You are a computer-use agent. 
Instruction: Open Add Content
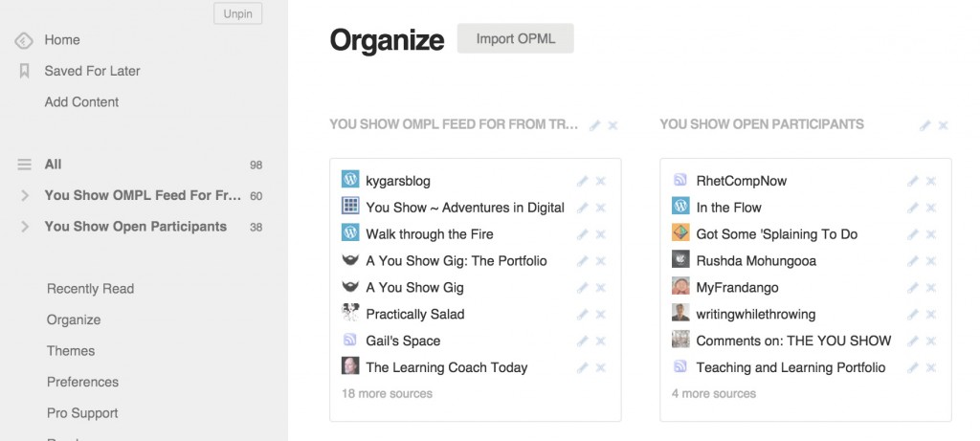tap(81, 101)
